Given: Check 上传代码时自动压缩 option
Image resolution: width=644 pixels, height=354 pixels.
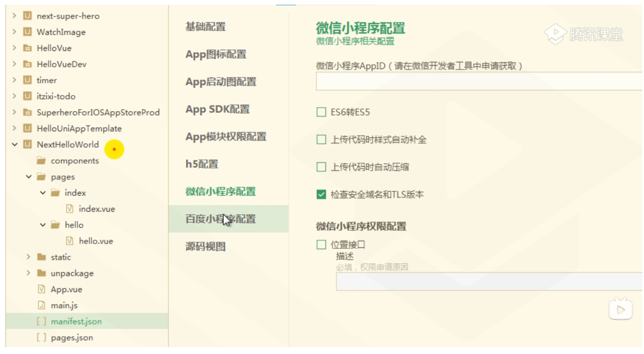Looking at the screenshot, I should [x=321, y=167].
